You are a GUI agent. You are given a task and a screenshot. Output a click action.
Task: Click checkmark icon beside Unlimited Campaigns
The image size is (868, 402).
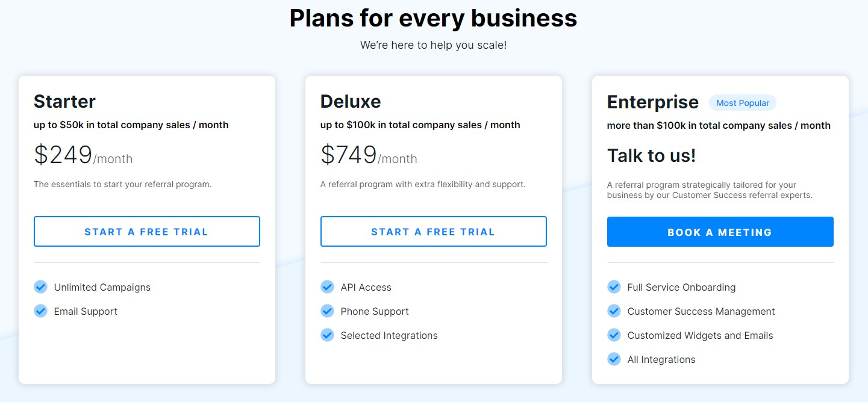40,286
